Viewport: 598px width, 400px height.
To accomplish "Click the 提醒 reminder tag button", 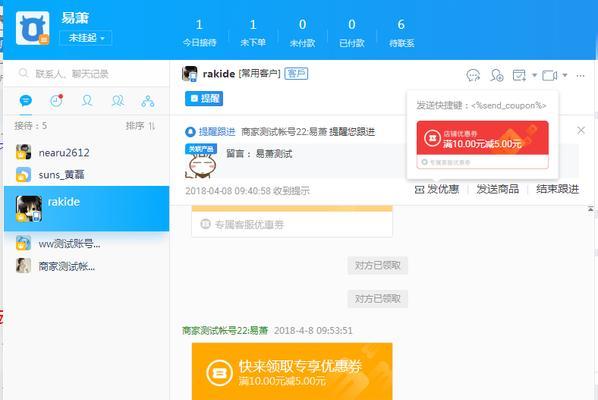I will pos(204,98).
